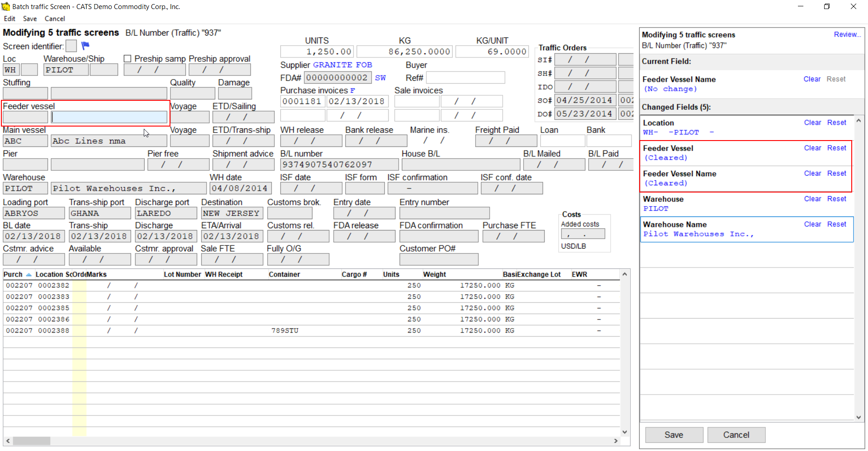Toggle the Preship samp checkbox
Viewport: 868px width, 451px height.
pos(127,59)
